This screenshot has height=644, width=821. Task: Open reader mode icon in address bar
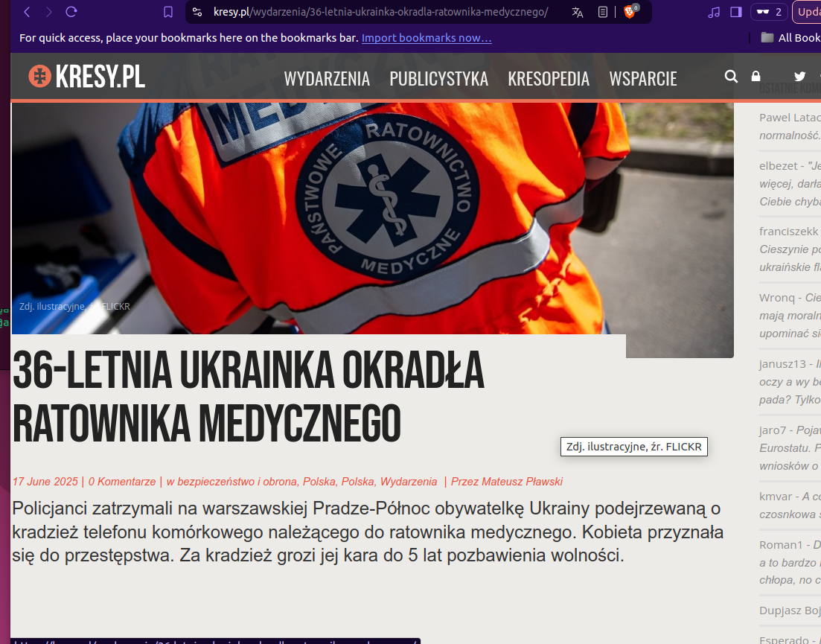click(603, 12)
